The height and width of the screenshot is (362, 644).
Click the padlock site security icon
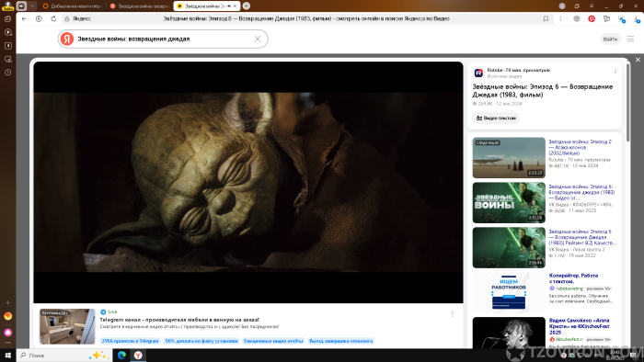pyautogui.click(x=67, y=19)
